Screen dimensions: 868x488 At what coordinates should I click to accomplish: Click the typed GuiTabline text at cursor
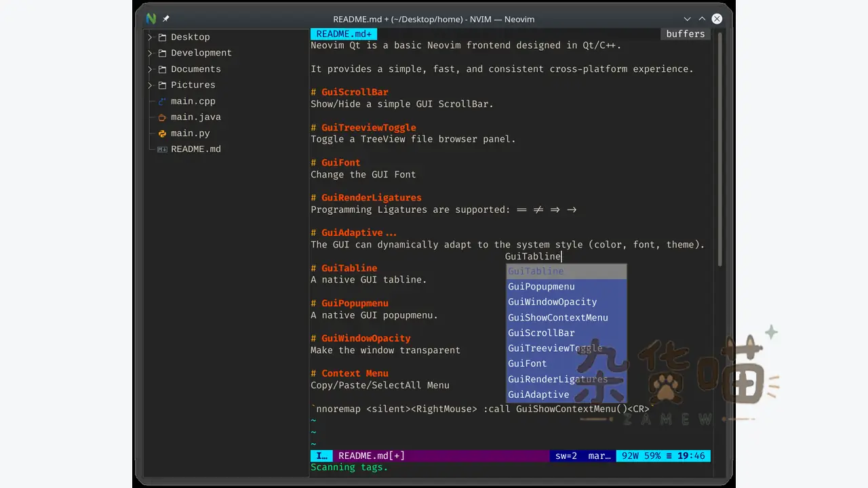[x=533, y=257]
